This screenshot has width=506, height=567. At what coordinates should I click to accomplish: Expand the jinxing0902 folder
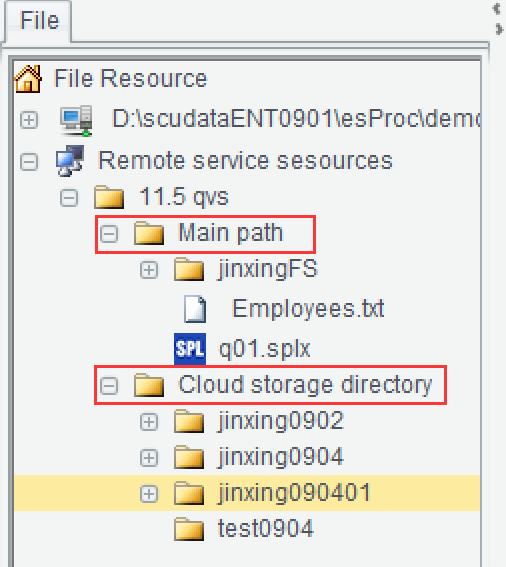point(149,422)
